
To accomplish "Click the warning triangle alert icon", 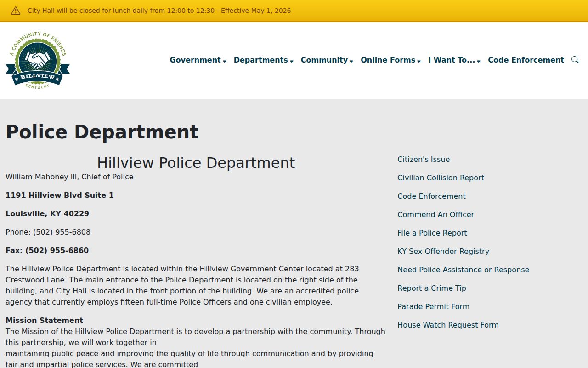I will (x=16, y=11).
